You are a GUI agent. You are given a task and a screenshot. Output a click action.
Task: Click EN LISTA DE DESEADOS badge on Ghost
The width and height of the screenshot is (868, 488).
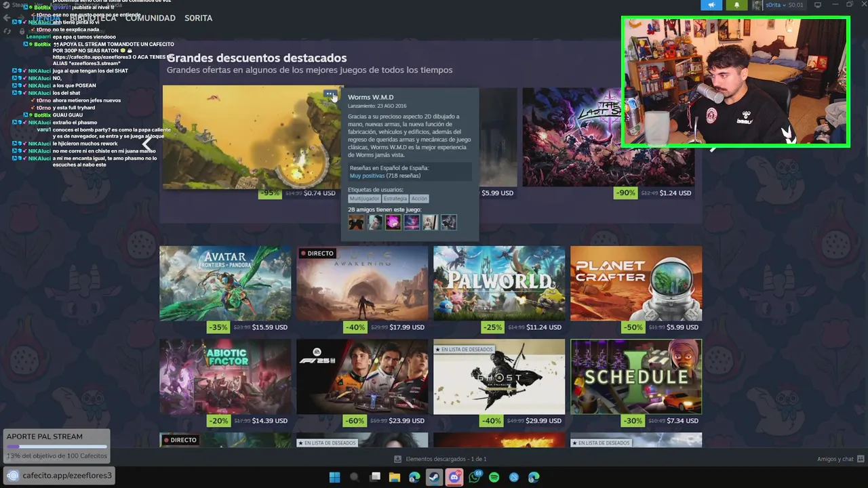coord(463,349)
